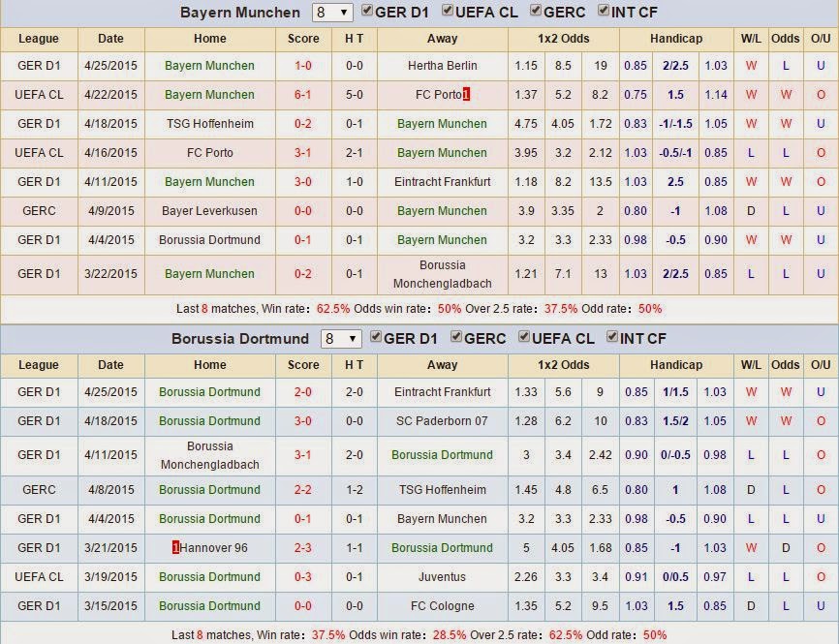
Task: Select date 3/19/2015 in Dortmund table
Action: pyautogui.click(x=110, y=576)
